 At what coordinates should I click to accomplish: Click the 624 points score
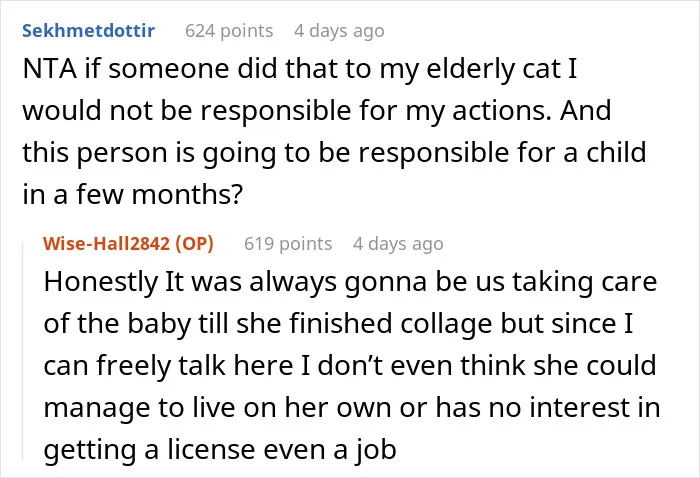point(229,31)
